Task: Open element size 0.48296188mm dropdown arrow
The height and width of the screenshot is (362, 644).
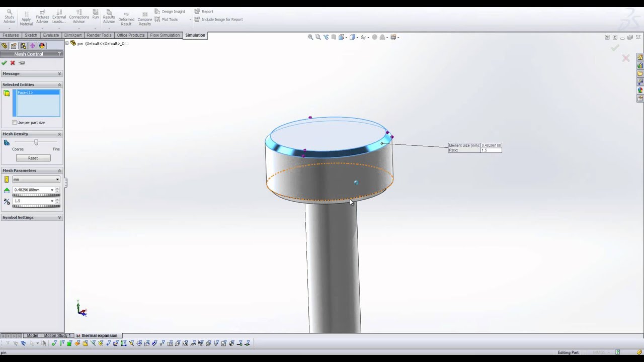Action: [52, 190]
